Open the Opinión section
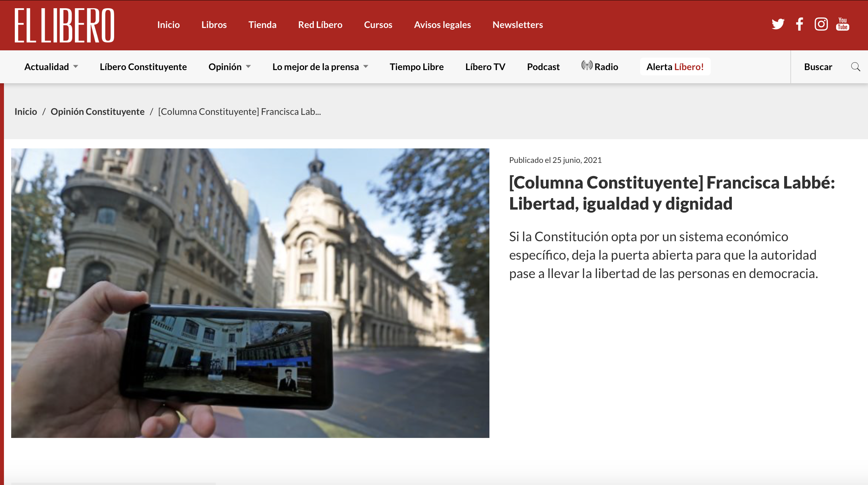868x485 pixels. point(225,67)
